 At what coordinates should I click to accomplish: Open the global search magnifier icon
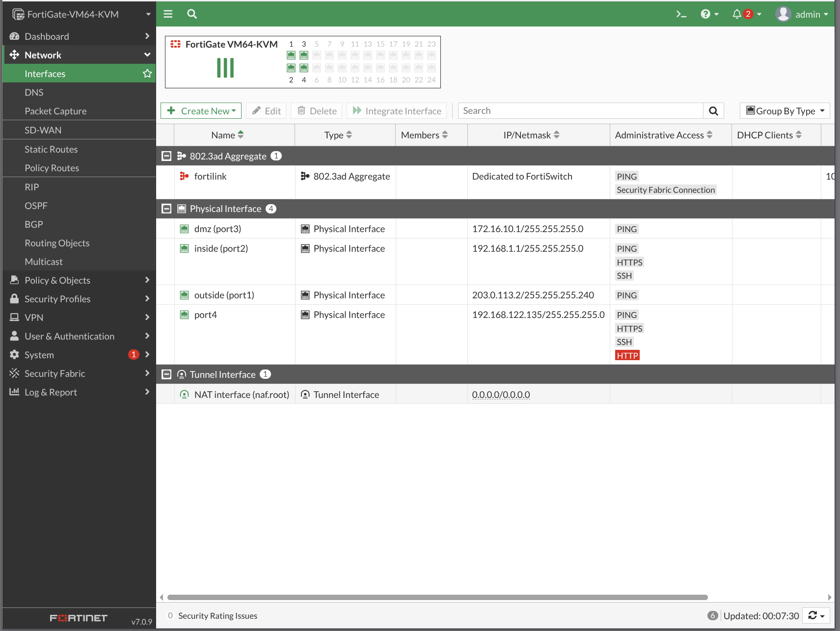point(192,14)
